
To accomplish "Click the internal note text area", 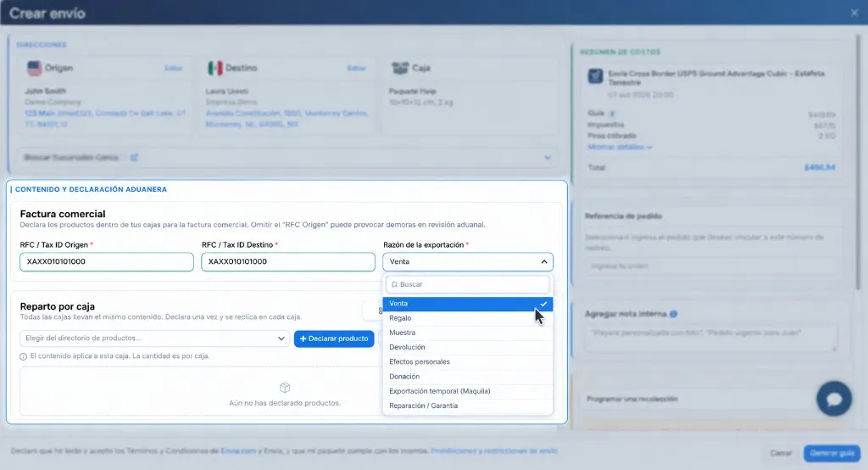I will pyautogui.click(x=711, y=339).
